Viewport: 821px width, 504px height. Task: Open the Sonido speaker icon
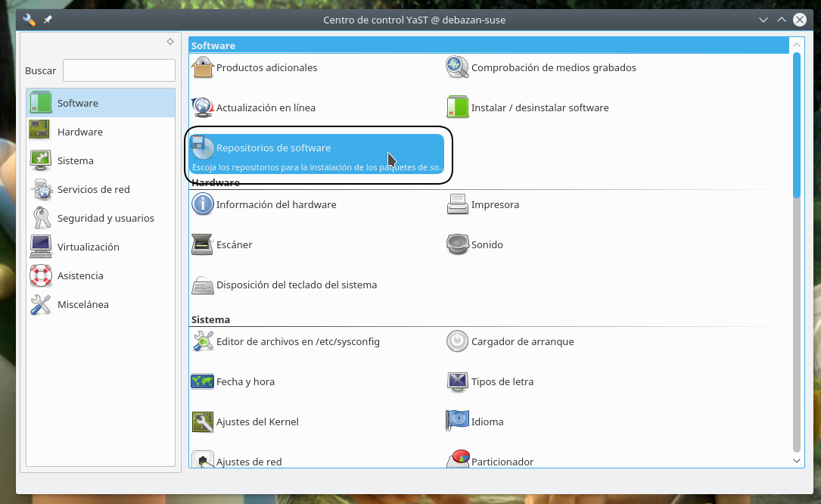pos(457,244)
